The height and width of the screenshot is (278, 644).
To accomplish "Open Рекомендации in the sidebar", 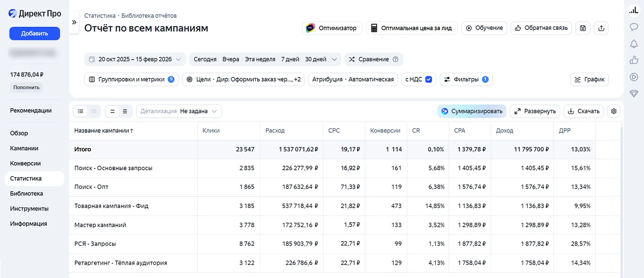I will click(31, 110).
